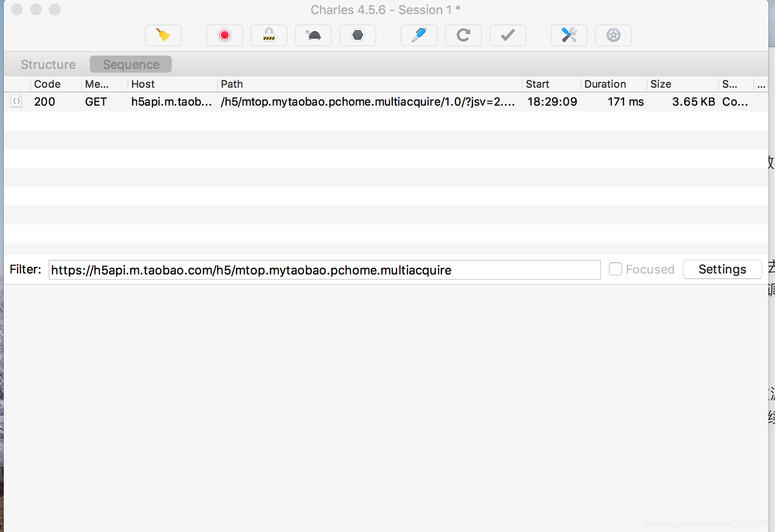Switch to the Structure tab

click(48, 64)
